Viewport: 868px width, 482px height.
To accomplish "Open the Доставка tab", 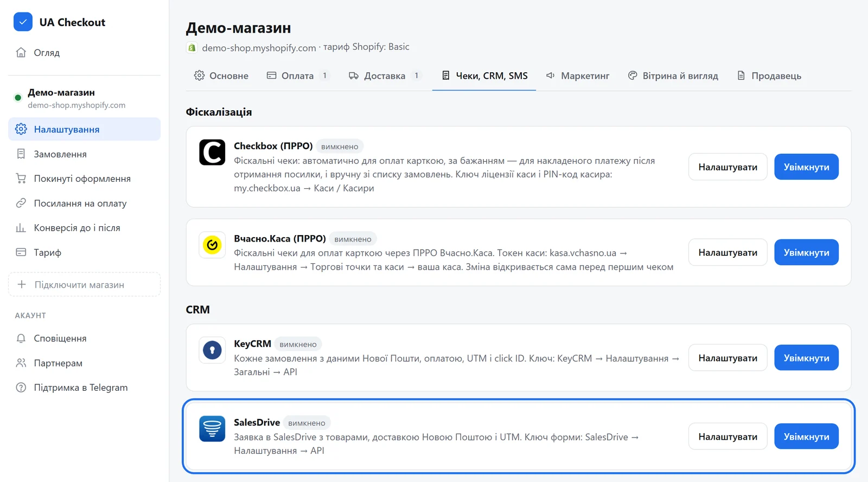I will 385,76.
